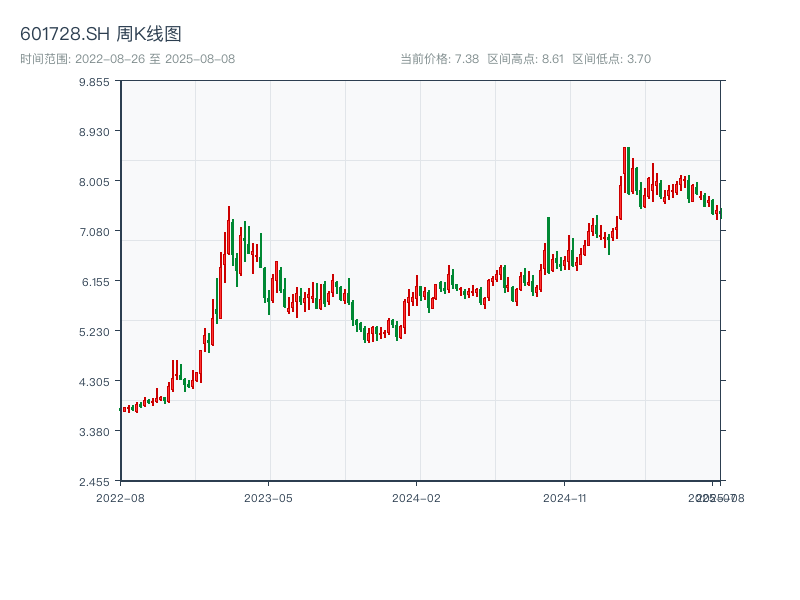Click the range high label 区间高点: 8.61
The image size is (800, 600).
pos(526,59)
